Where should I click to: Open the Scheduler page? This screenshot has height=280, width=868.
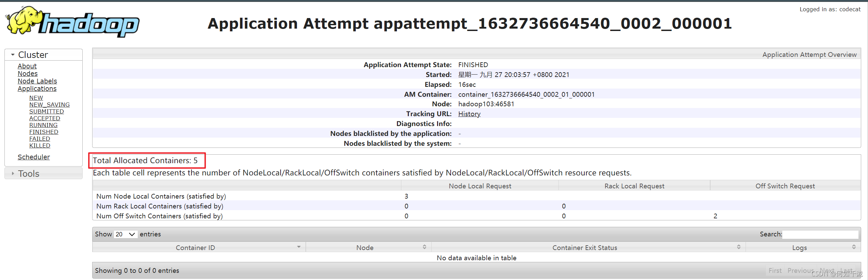tap(34, 157)
